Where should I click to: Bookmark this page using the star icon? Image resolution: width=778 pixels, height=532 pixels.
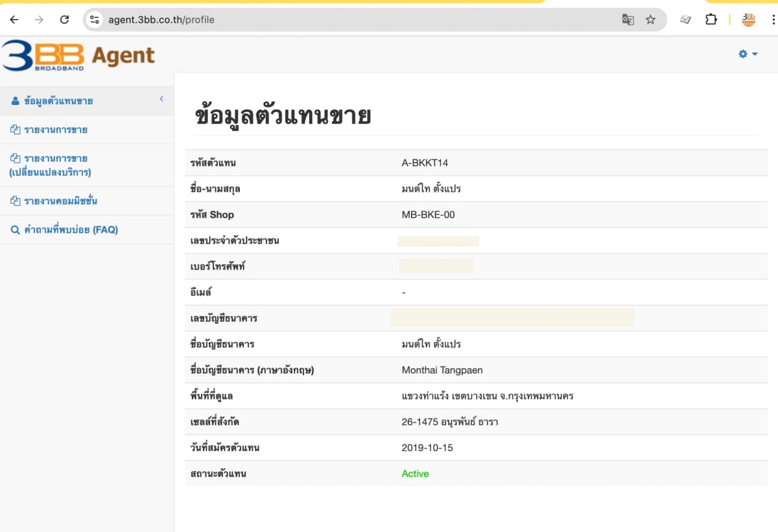click(650, 19)
